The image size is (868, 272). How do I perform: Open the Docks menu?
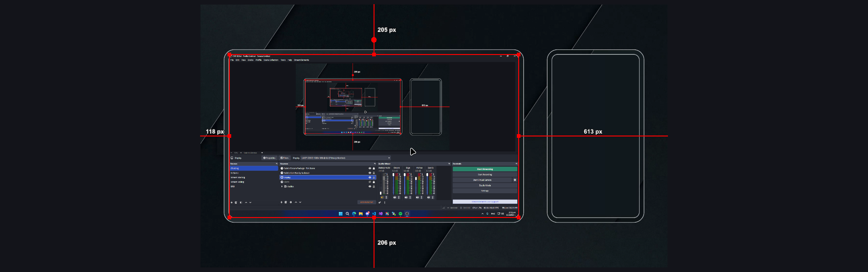[250, 60]
